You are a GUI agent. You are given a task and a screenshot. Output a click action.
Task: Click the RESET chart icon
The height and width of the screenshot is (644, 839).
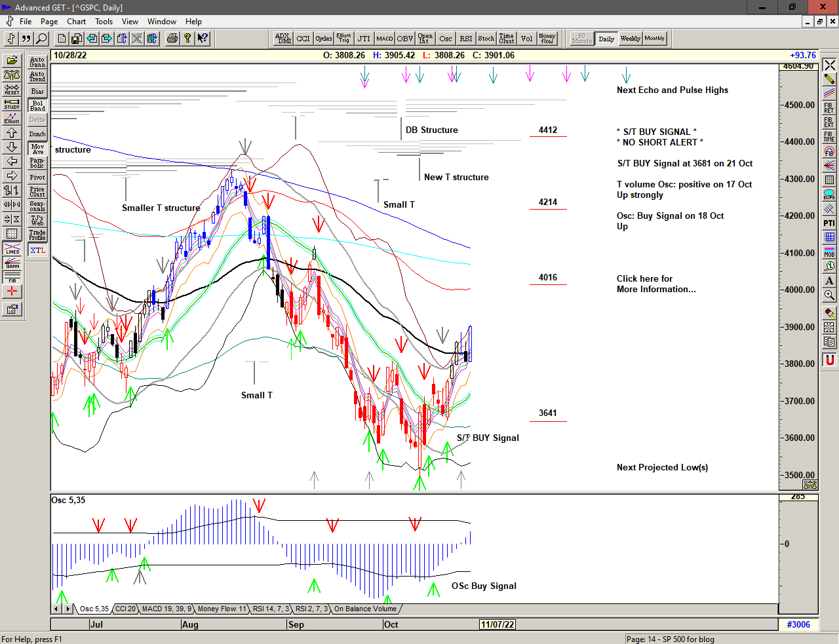[x=12, y=90]
